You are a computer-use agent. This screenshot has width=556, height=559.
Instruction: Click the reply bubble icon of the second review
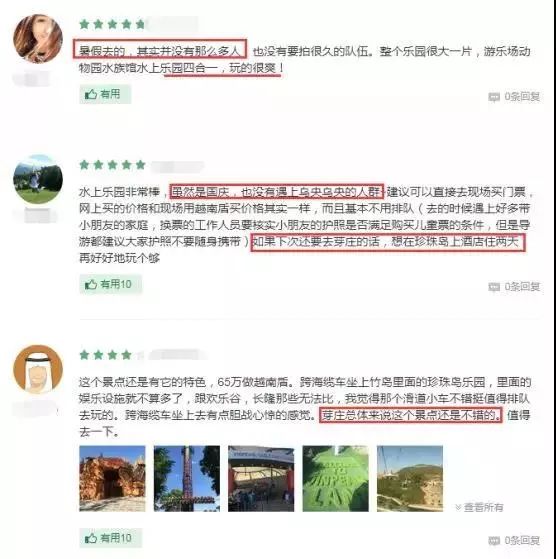pos(494,287)
